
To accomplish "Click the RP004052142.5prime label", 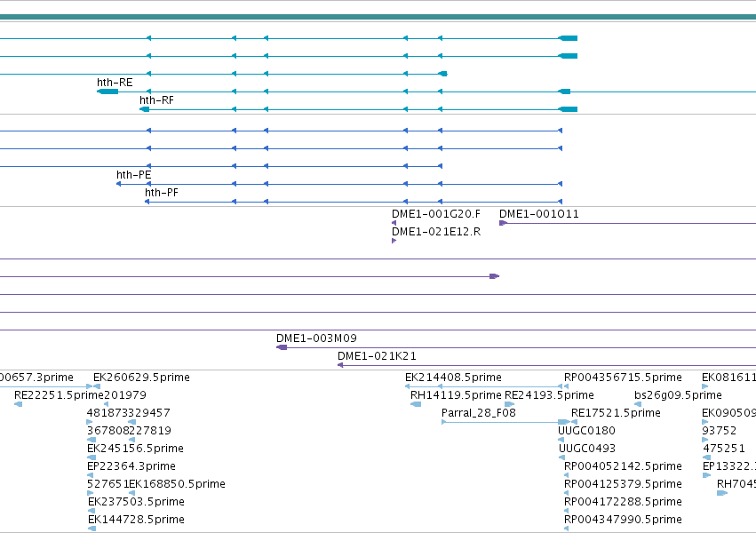I will [x=623, y=466].
